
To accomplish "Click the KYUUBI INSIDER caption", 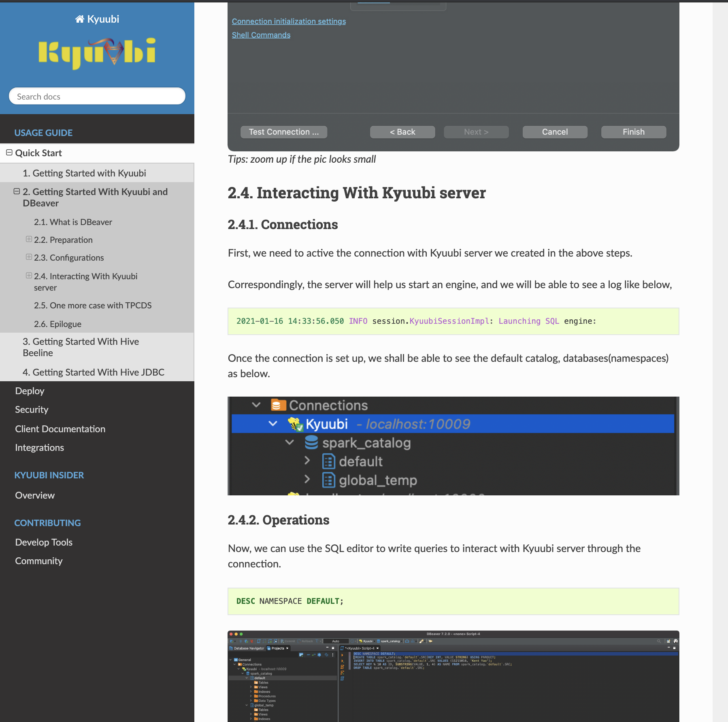I will coord(49,475).
